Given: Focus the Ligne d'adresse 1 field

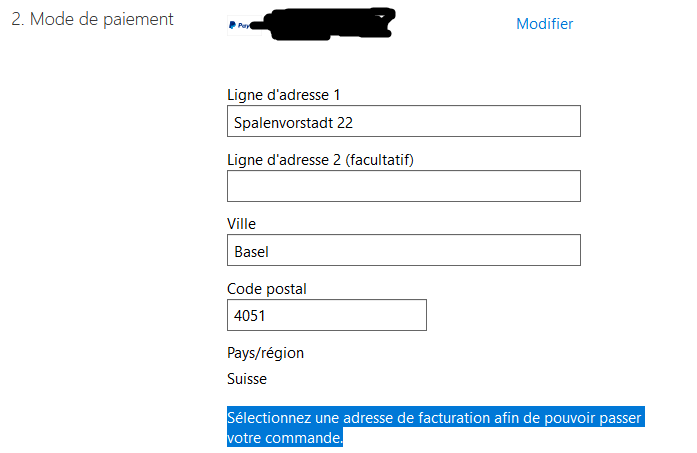Looking at the screenshot, I should (404, 121).
